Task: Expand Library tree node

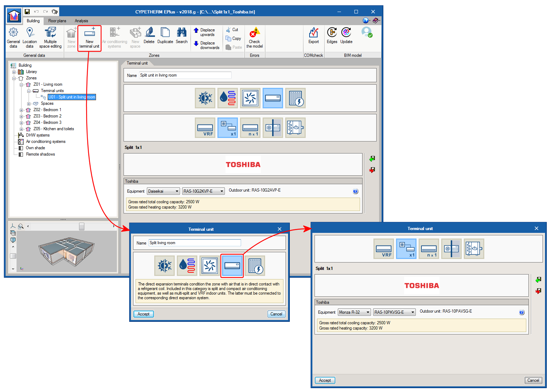Action: tap(14, 72)
